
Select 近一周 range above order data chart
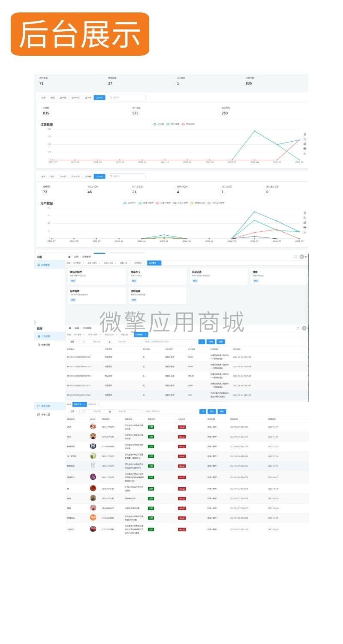[63, 98]
